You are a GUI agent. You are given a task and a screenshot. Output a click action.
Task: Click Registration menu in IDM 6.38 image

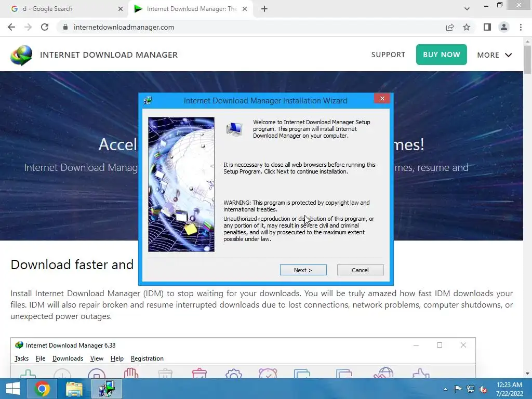coord(147,358)
